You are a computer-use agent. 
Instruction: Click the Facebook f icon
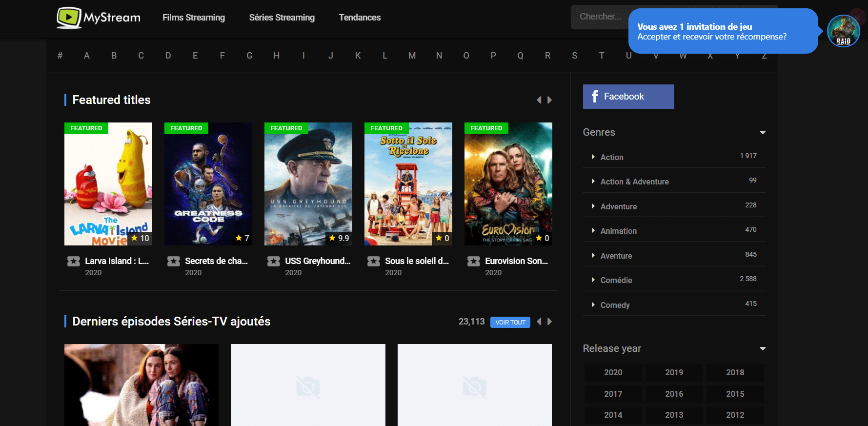(595, 97)
